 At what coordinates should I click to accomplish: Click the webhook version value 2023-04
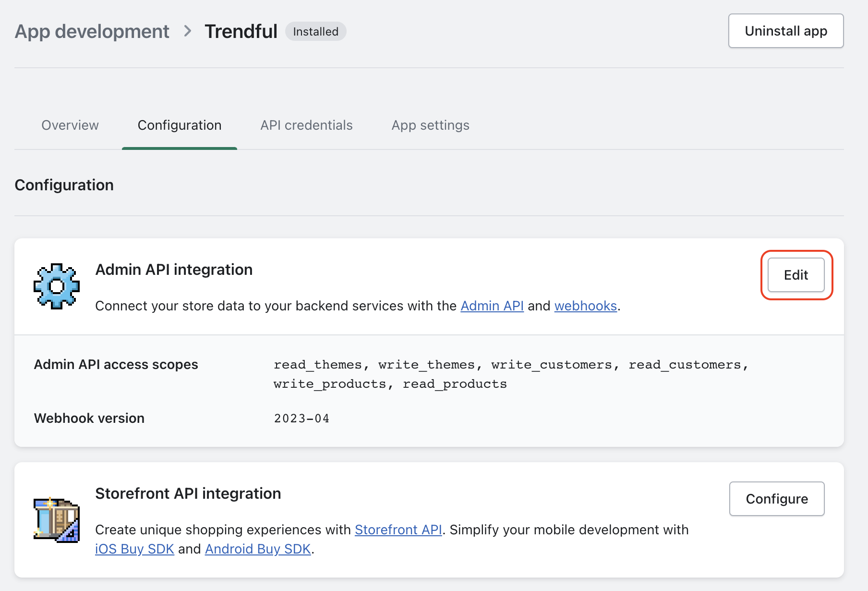[x=301, y=419]
